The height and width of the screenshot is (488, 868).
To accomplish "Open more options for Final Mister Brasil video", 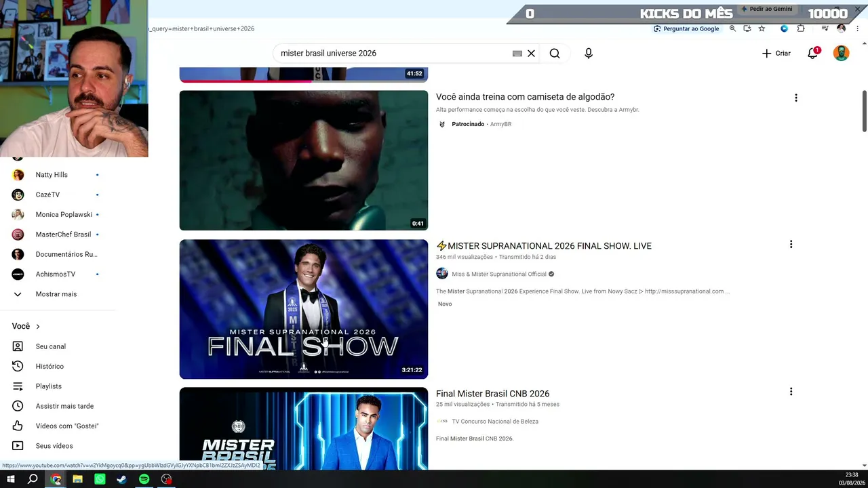I will pos(791,392).
